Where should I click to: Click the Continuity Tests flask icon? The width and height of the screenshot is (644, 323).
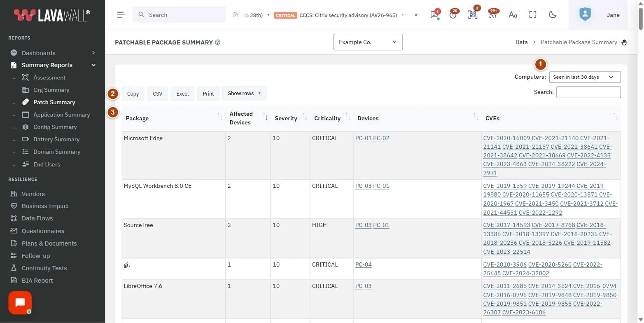(14, 268)
